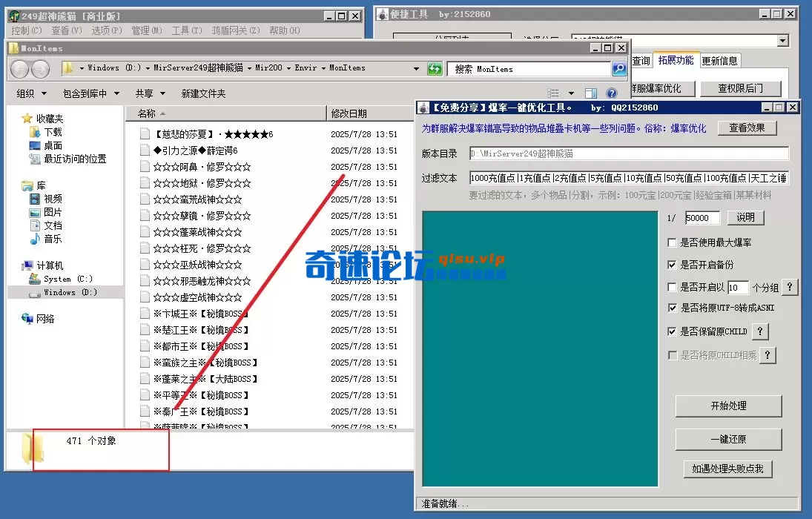Click the back navigation arrow in MonItems explorer
This screenshot has width=812, height=519.
coord(20,67)
